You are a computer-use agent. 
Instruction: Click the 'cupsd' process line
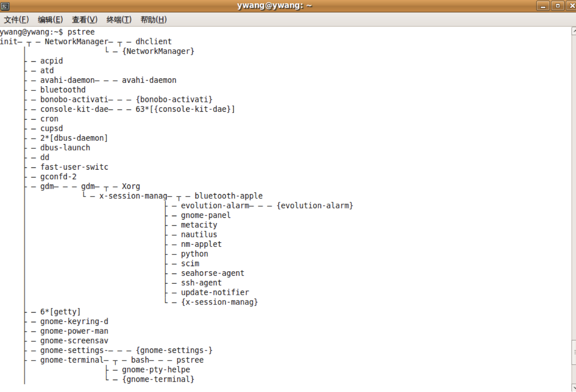(52, 129)
